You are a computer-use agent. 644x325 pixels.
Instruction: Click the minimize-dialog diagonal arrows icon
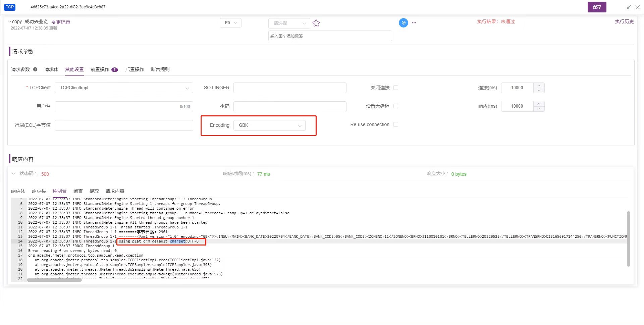(629, 7)
